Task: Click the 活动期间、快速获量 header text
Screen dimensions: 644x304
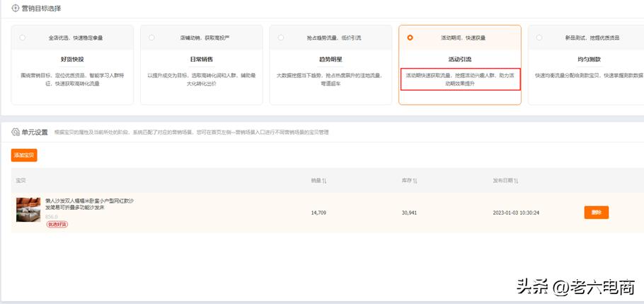Action: [463, 38]
